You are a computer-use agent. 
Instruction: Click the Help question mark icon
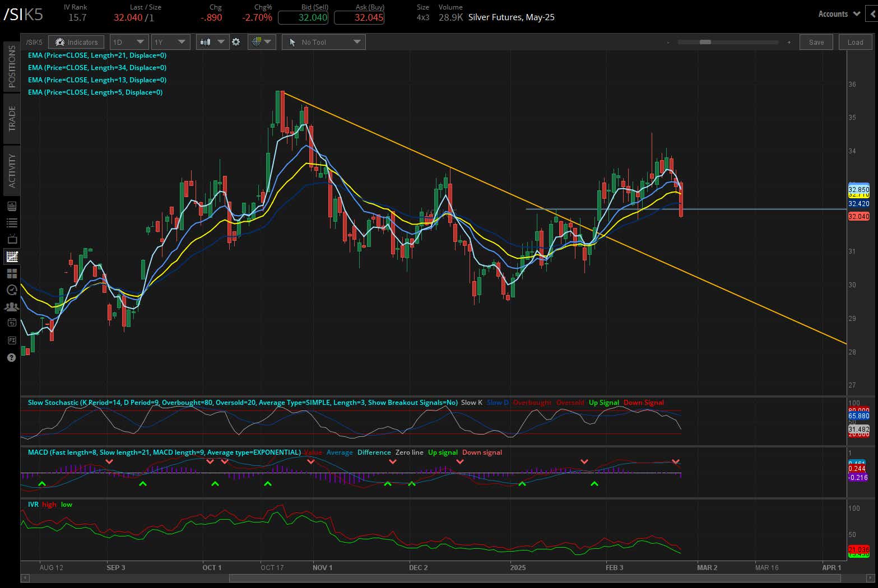(x=11, y=357)
